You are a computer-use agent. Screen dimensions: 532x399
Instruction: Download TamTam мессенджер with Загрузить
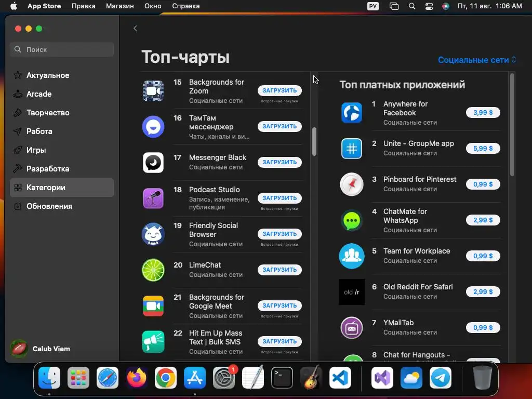coord(280,126)
